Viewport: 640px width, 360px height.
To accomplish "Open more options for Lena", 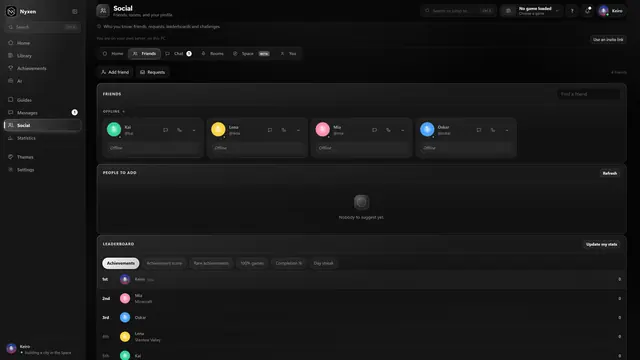I will pos(298,130).
